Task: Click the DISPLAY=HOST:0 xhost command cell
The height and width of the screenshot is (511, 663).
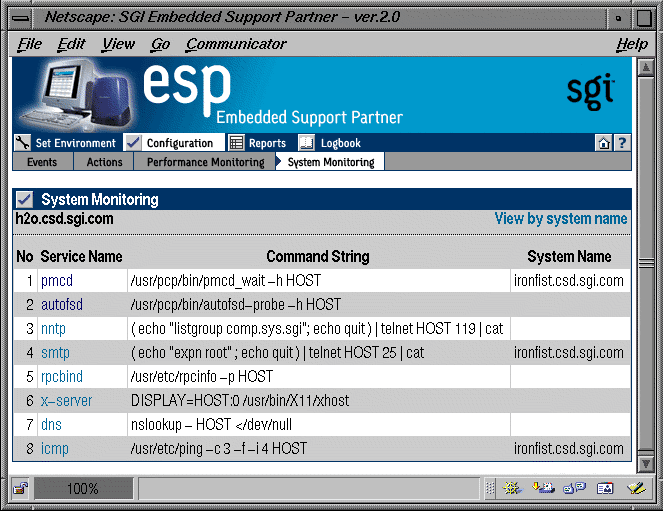Action: (x=319, y=401)
